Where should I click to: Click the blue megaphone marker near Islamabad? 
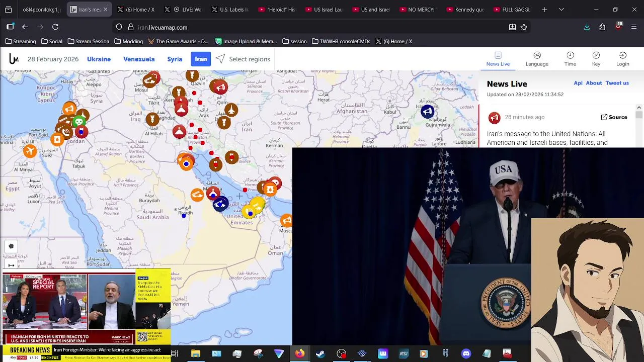coord(428,112)
